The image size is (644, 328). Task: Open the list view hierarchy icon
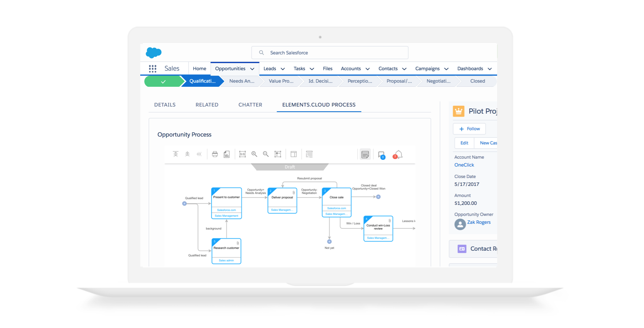click(309, 154)
